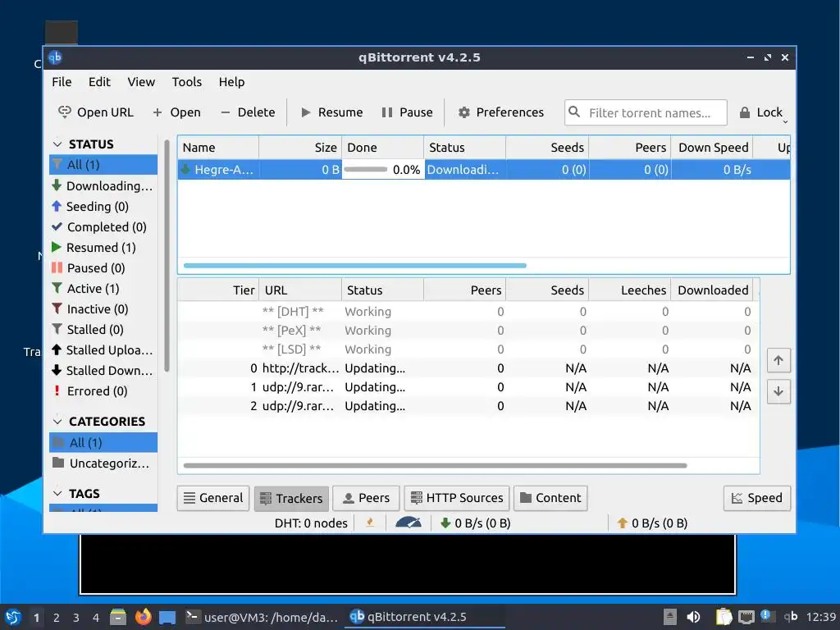Open the file manager taskbar icon
840x630 pixels.
[x=118, y=617]
